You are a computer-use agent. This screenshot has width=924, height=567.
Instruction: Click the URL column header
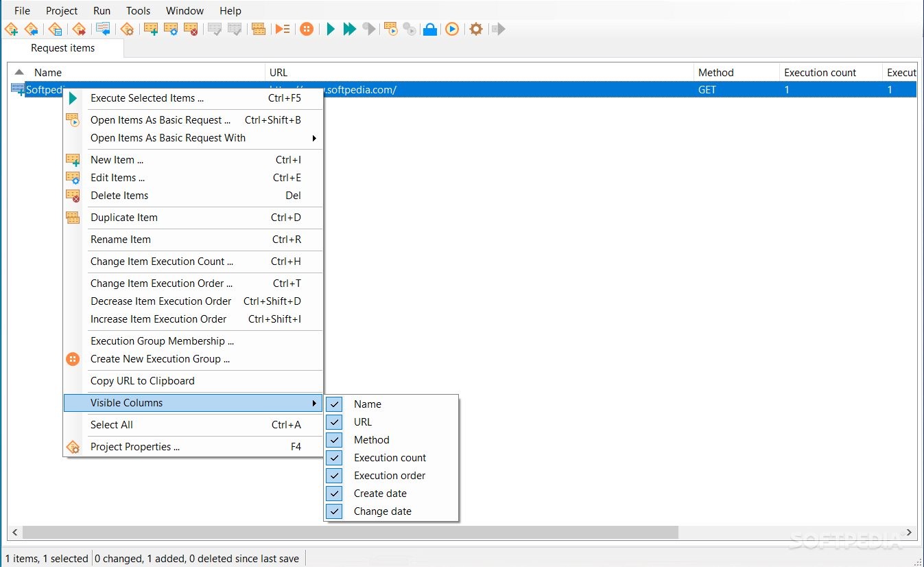click(x=479, y=72)
